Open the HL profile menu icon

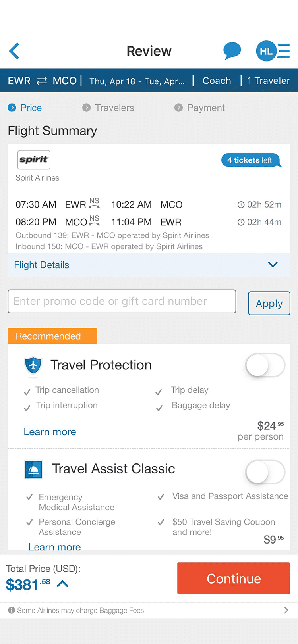tap(273, 51)
